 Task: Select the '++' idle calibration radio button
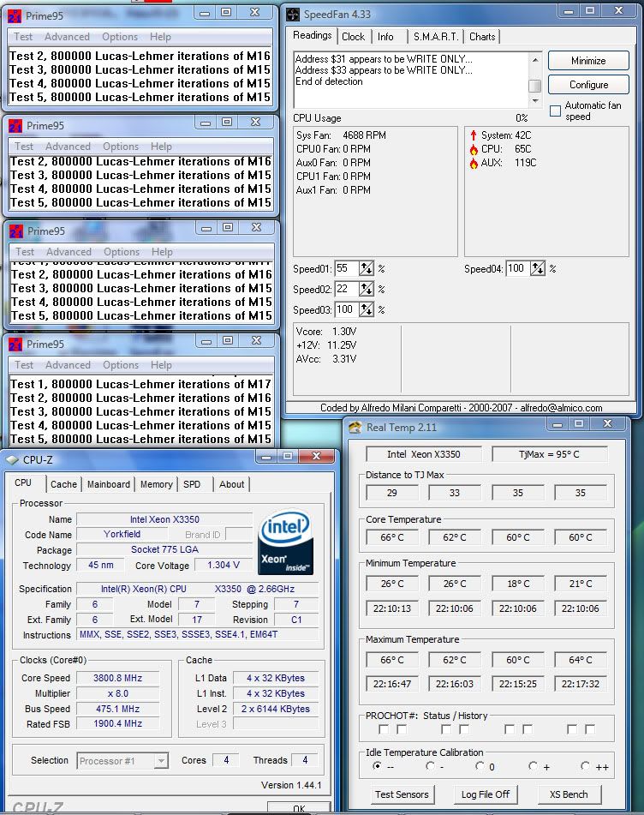click(585, 765)
